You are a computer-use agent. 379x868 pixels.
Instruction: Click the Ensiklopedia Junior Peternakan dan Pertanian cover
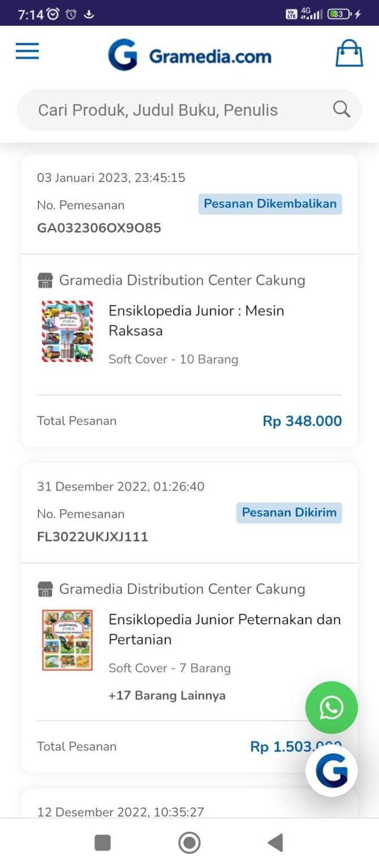click(67, 639)
